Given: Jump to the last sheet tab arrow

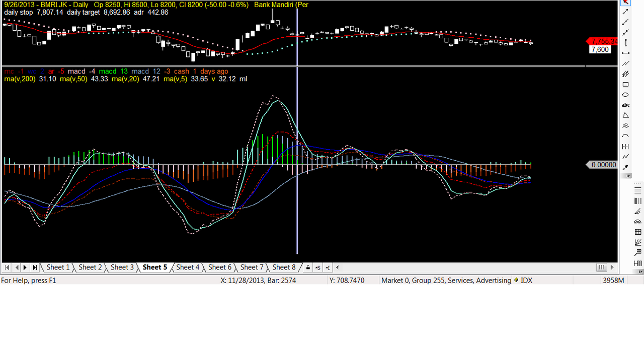Looking at the screenshot, I should (x=35, y=267).
